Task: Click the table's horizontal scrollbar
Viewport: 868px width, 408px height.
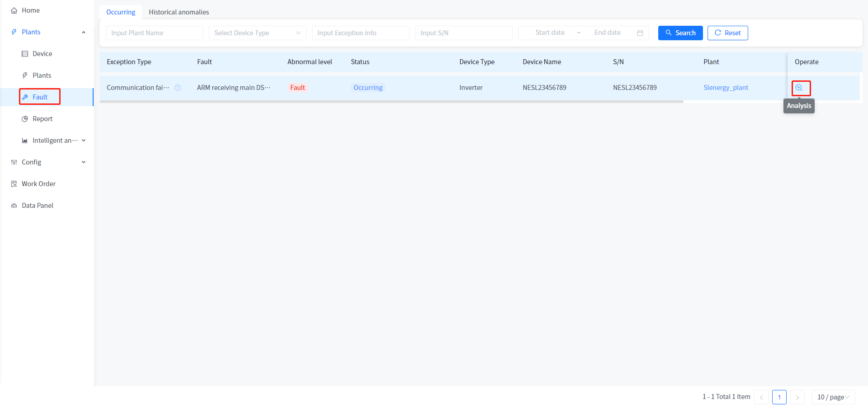Action: pos(391,102)
